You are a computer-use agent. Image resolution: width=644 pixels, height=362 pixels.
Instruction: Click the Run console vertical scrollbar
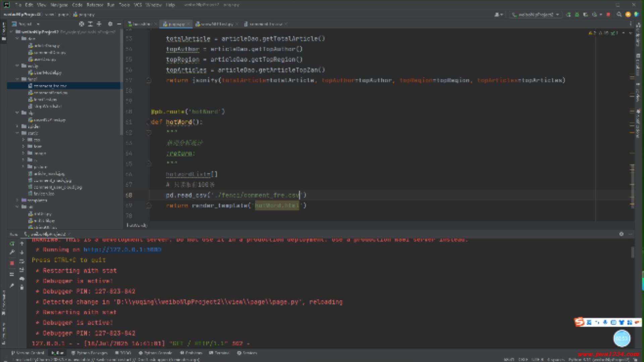pos(633,252)
